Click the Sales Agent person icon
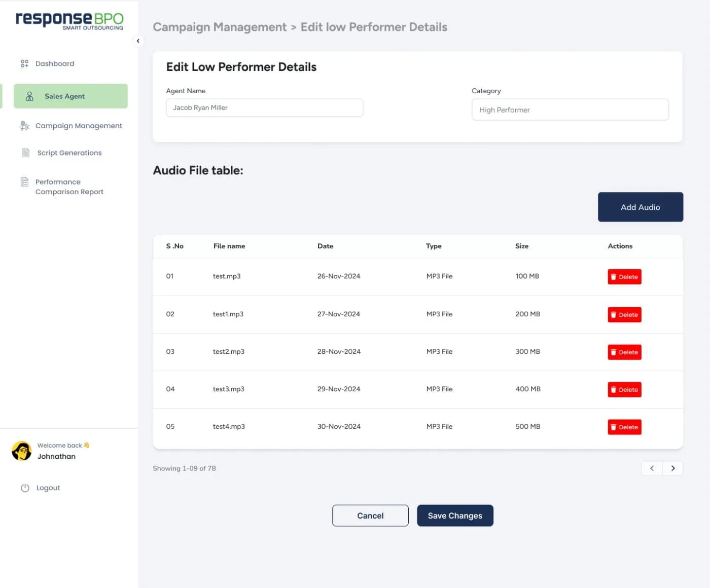Screen dimensions: 710x588 29,96
